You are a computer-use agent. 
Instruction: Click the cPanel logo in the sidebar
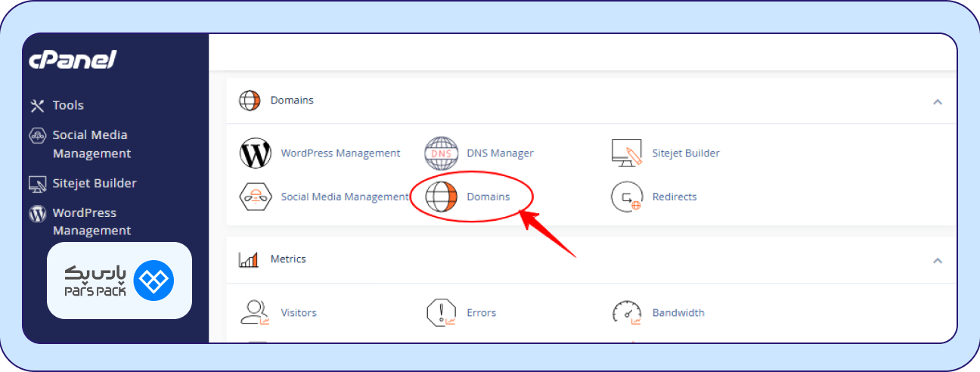coord(73,60)
